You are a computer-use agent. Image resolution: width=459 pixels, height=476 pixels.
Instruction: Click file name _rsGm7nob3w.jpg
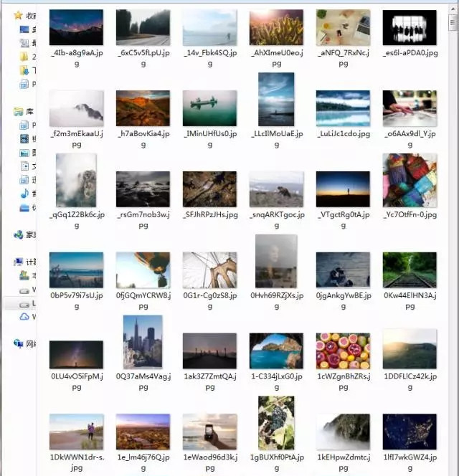(143, 220)
